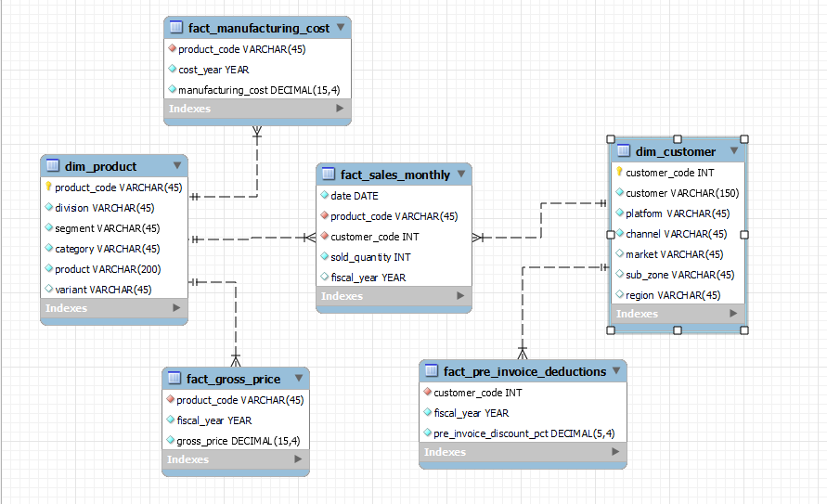The image size is (827, 504).
Task: Select the fact_pre_invoice_deductions table title
Action: [524, 371]
